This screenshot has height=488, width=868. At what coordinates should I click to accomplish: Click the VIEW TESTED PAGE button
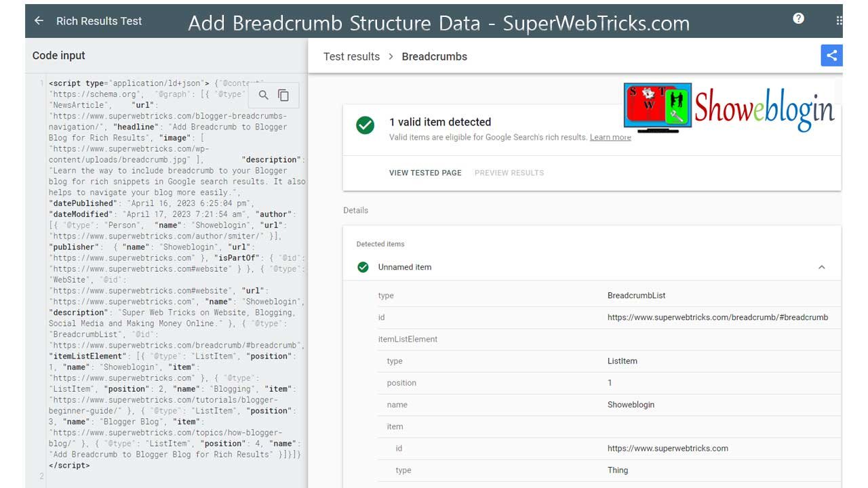(425, 173)
